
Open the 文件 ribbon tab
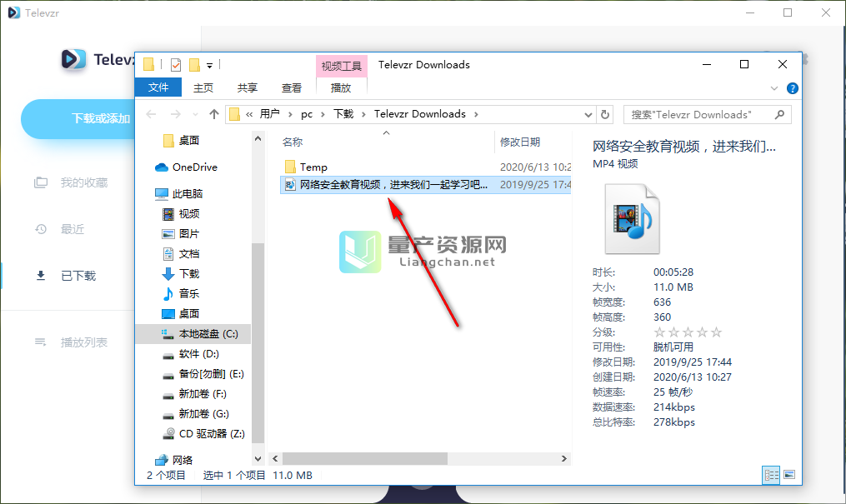pos(158,87)
